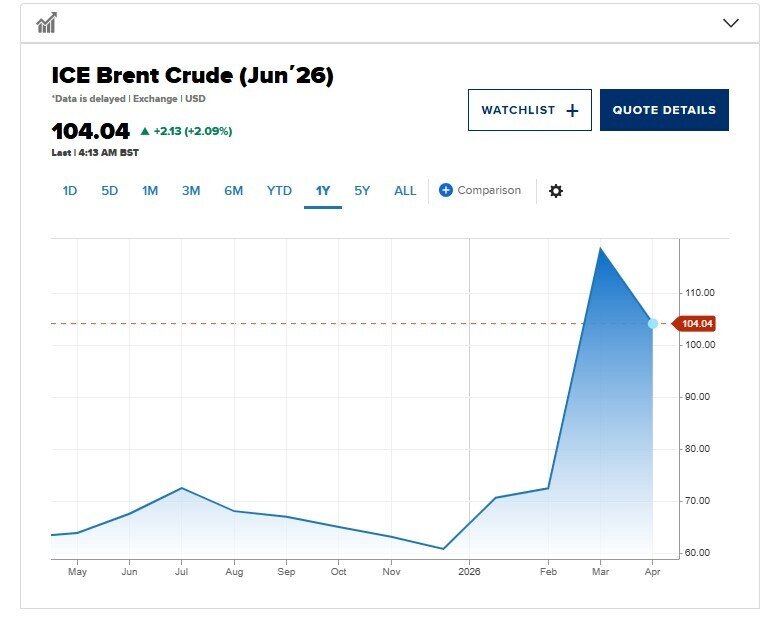The width and height of the screenshot is (773, 622).
Task: Switch to the 5D time range
Action: click(x=110, y=190)
